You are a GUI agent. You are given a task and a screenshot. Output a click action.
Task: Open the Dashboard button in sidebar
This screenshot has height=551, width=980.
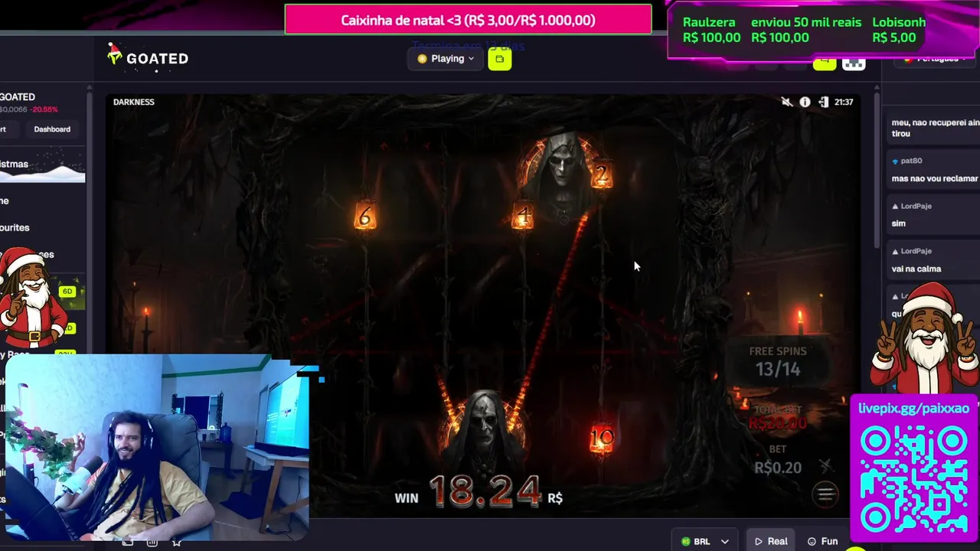pos(52,129)
